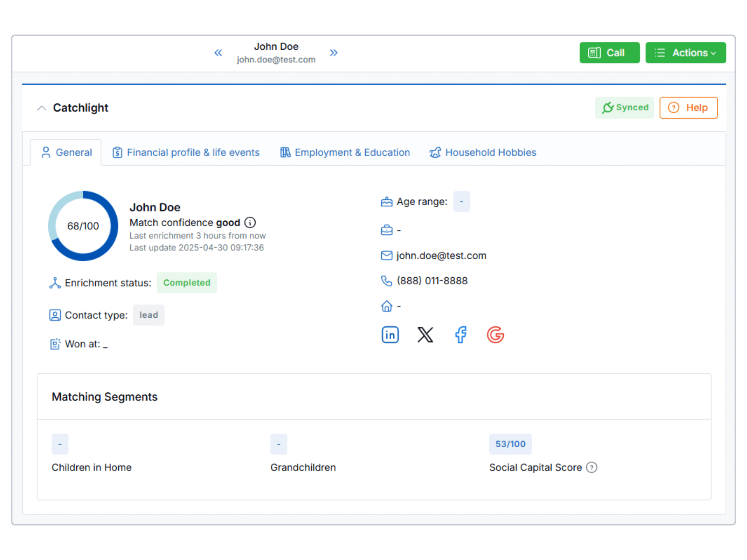Click the list icon on Actions button

tap(659, 52)
